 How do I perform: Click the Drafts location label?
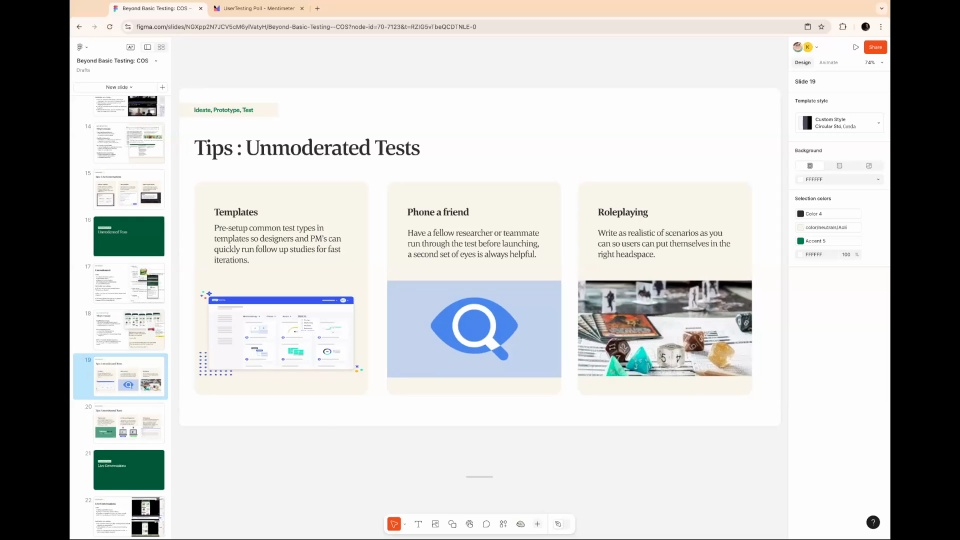pos(83,70)
